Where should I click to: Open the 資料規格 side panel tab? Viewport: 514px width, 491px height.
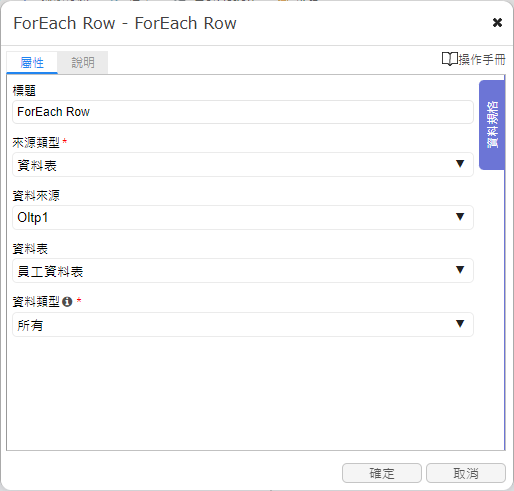pos(492,125)
